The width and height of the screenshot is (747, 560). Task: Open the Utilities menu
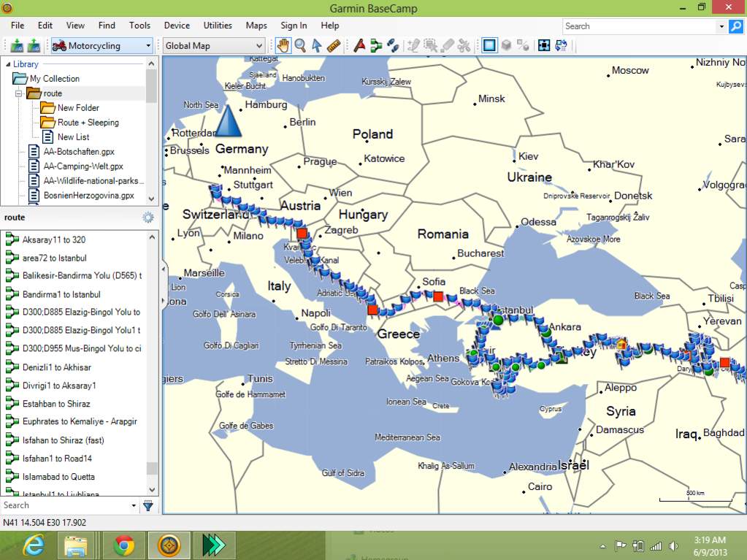pos(218,26)
